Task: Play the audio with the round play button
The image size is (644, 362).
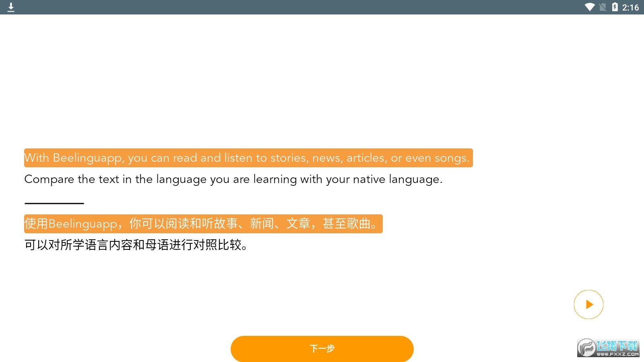Action: point(588,304)
